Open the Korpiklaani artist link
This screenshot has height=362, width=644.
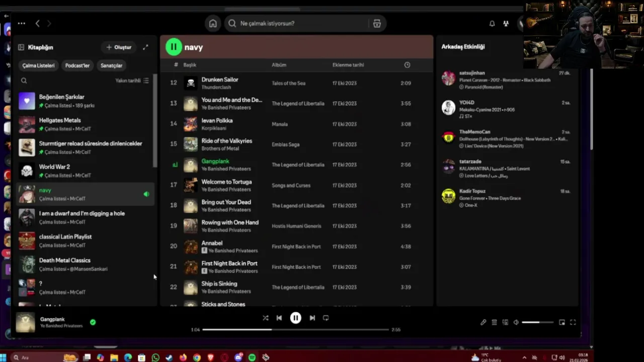coord(214,128)
